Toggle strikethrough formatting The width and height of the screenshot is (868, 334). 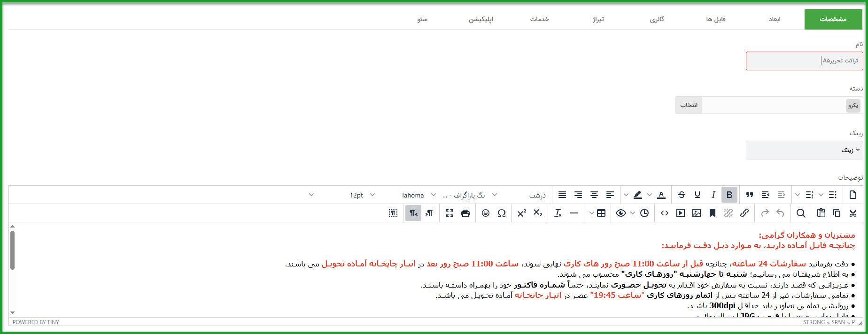(682, 195)
